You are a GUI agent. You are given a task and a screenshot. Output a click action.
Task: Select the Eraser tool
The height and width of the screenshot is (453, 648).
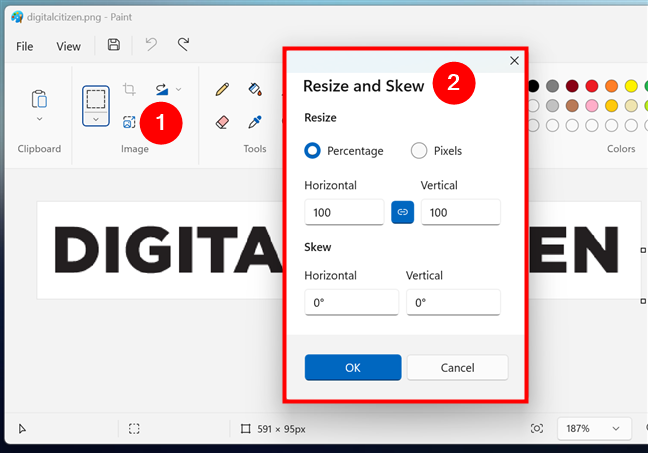click(x=222, y=122)
